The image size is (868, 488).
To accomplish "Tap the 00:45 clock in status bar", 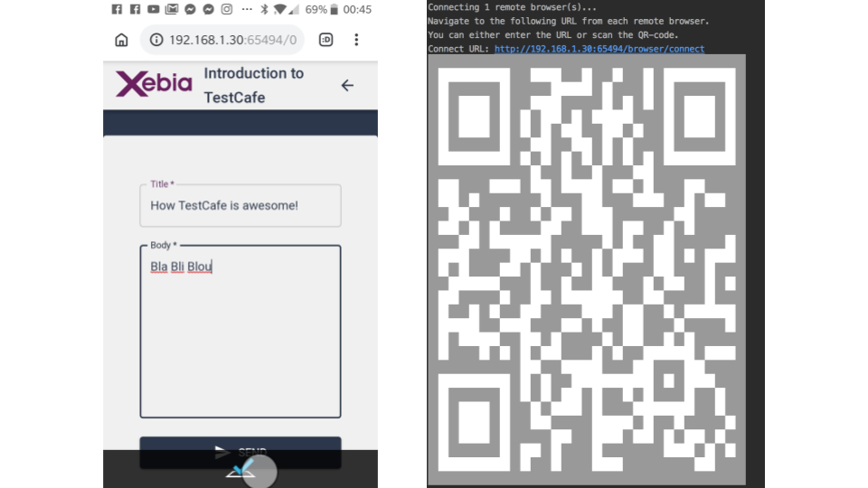I will (x=357, y=9).
